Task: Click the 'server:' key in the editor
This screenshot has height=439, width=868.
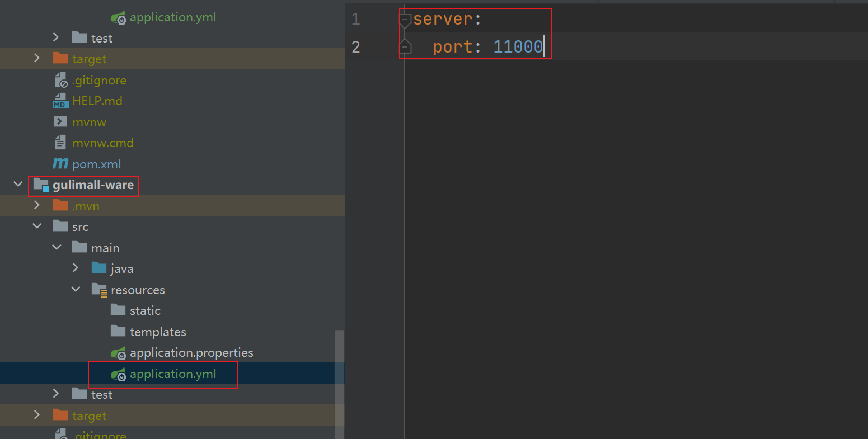Action: [447, 20]
